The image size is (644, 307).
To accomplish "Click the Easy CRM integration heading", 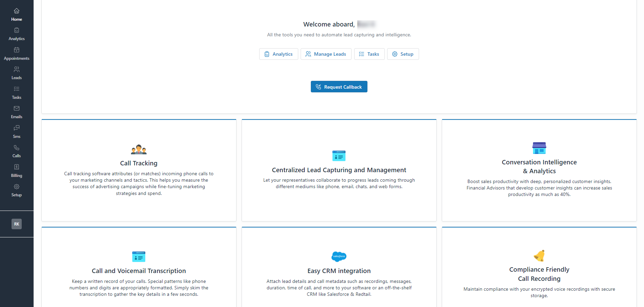I will (339, 271).
